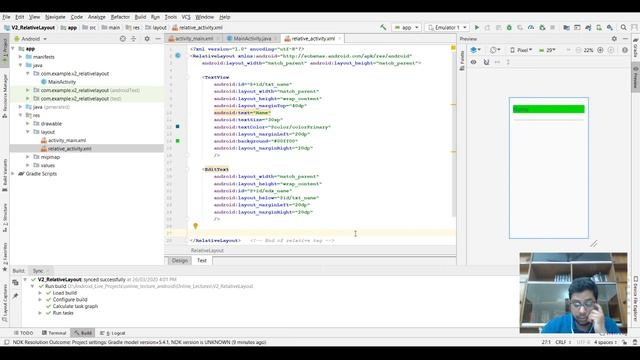Click the Attach debugger to process icon
Viewport: 640px width, 360px height.
click(x=542, y=27)
